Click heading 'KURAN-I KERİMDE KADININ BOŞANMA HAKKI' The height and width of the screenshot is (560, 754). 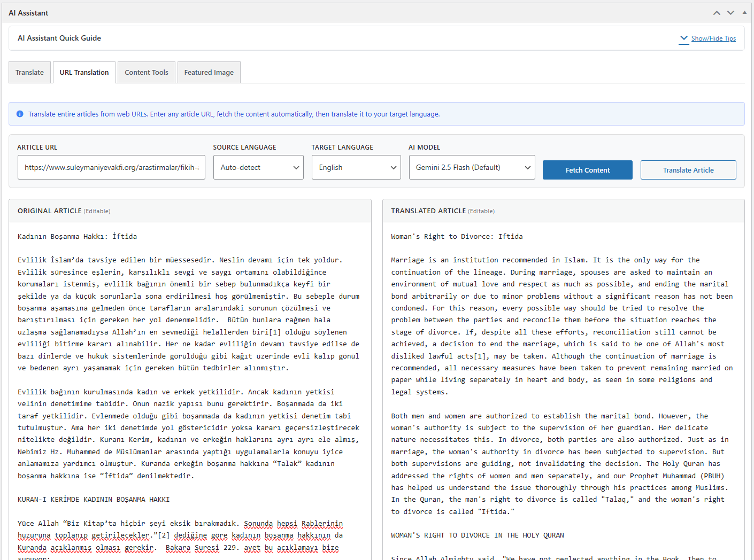pyautogui.click(x=94, y=499)
